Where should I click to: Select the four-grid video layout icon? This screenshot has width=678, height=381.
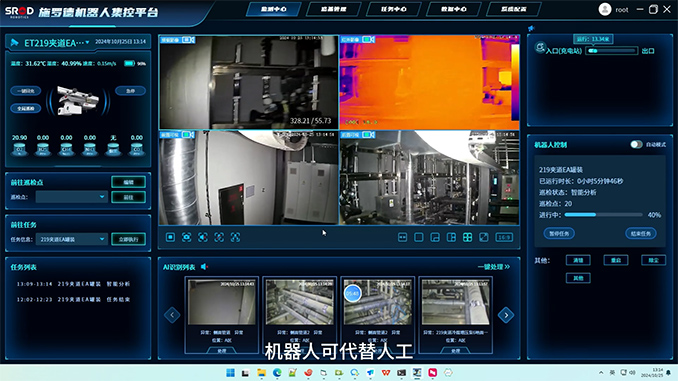point(467,237)
